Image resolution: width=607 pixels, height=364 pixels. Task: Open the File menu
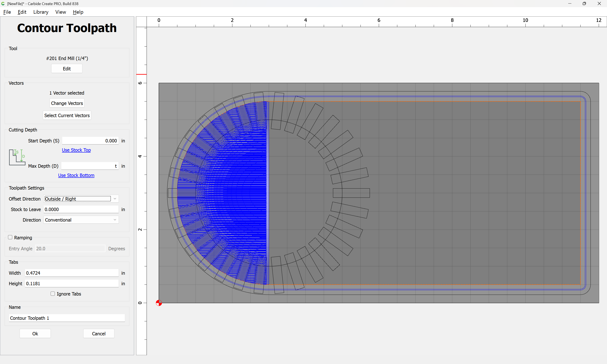pos(7,12)
